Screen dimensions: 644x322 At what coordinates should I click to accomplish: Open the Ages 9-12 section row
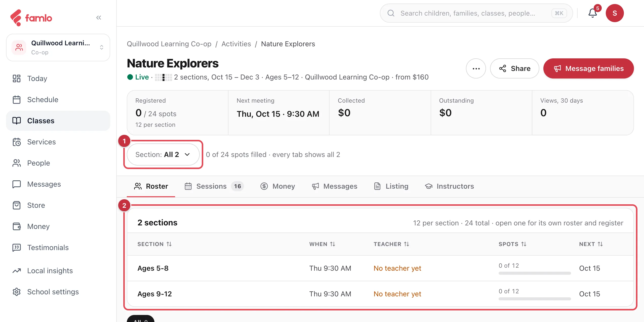(380, 294)
